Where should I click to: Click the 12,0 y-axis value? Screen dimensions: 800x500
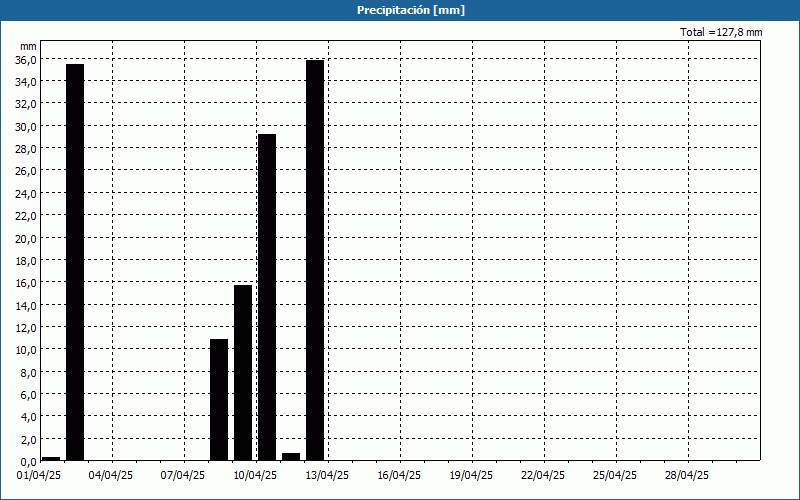point(26,328)
